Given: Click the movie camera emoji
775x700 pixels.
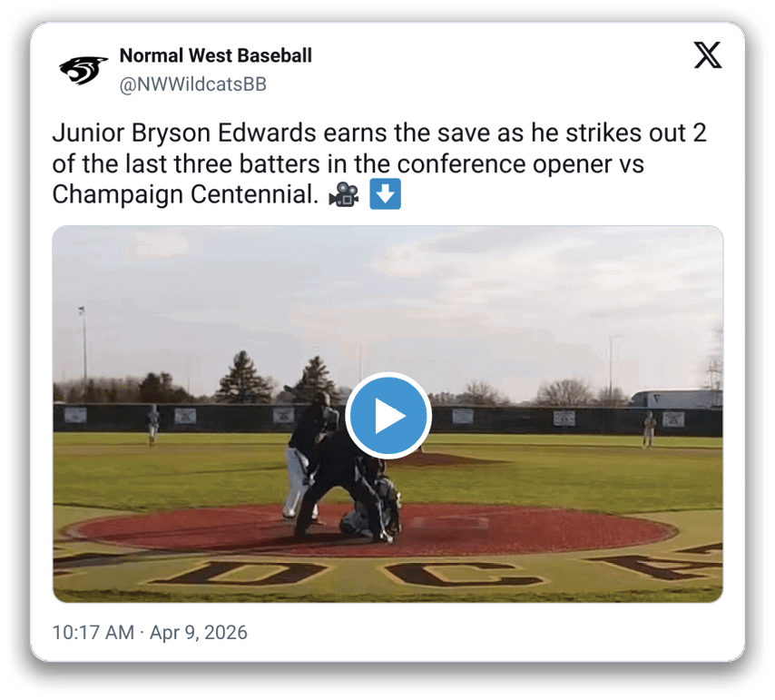Looking at the screenshot, I should click(344, 194).
